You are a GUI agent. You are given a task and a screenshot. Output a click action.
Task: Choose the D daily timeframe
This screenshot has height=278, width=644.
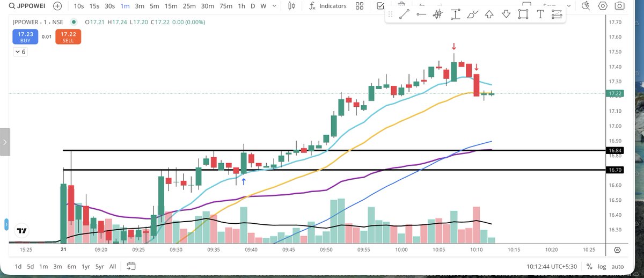coord(253,6)
